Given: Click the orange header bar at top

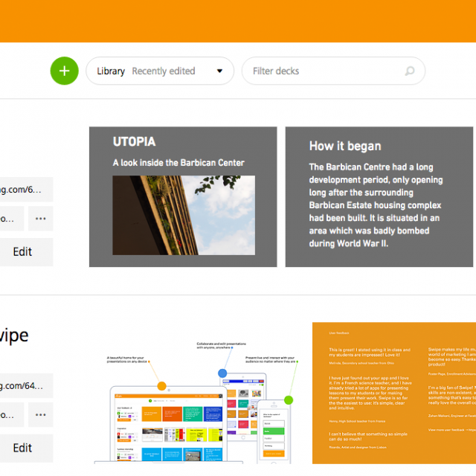Looking at the screenshot, I should pos(238,21).
